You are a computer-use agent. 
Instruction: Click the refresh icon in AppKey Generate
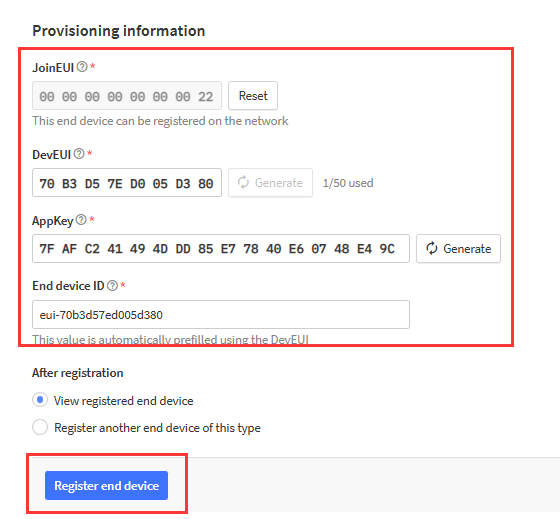click(432, 248)
